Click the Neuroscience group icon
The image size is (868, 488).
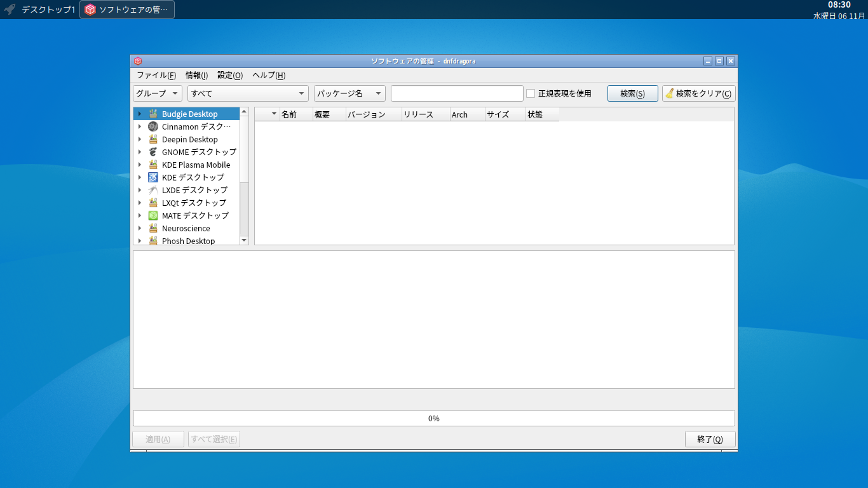coord(153,228)
